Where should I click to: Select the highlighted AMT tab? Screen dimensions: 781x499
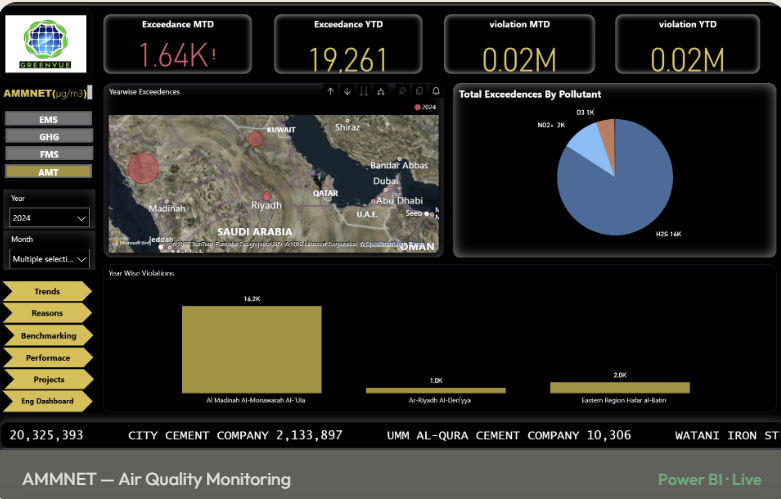pyautogui.click(x=48, y=172)
